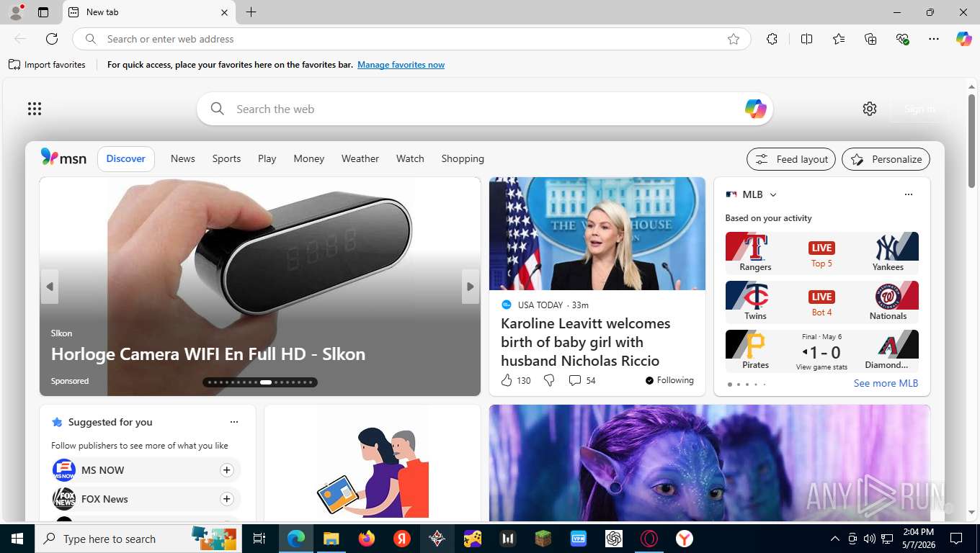Open MLB card more options
Image resolution: width=980 pixels, height=553 pixels.
click(x=909, y=194)
